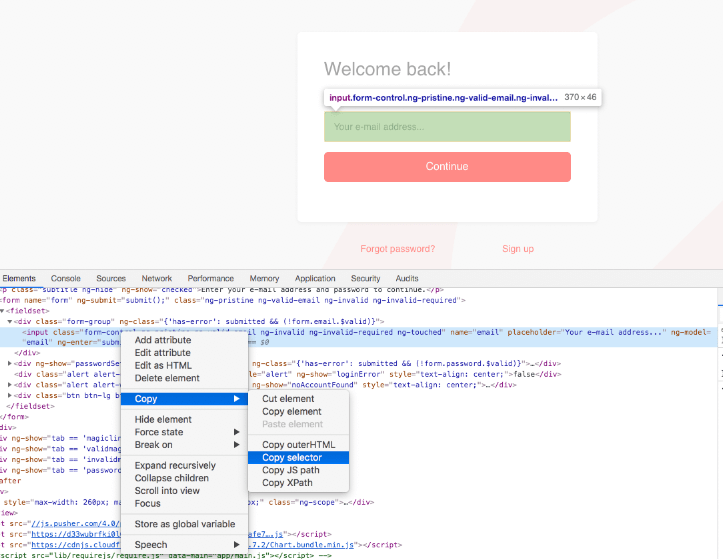Choose Store as global variable
723x559 pixels.
pos(184,524)
